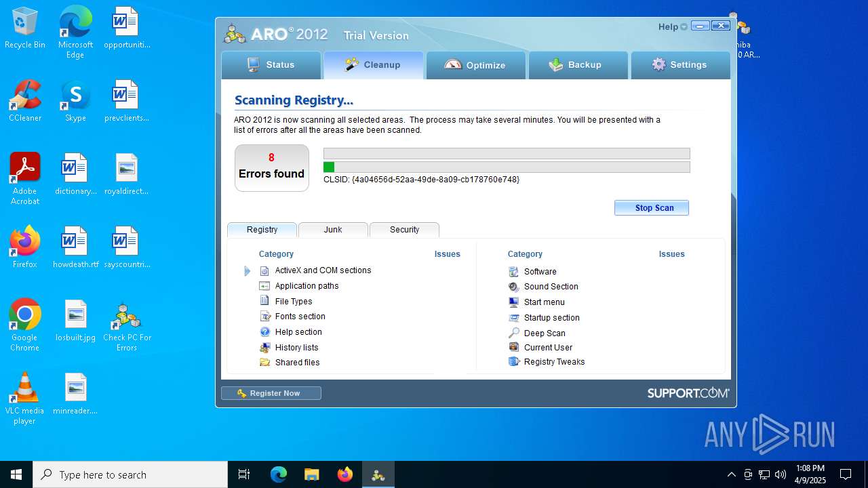868x488 pixels.
Task: Open the Settings tab
Action: (681, 65)
